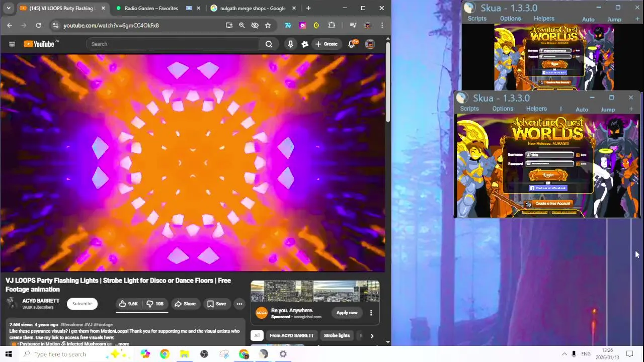Screen dimensions: 644x362
Task: Open Options menu in front Skua window
Action: 503,109
